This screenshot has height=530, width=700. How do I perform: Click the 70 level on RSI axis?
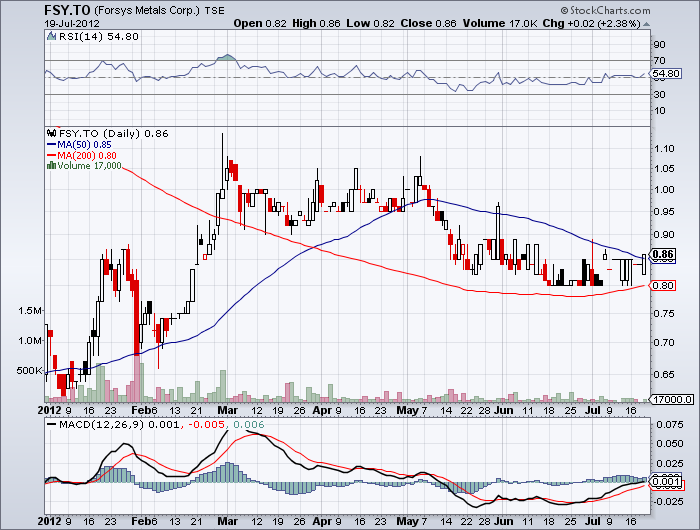tap(659, 60)
